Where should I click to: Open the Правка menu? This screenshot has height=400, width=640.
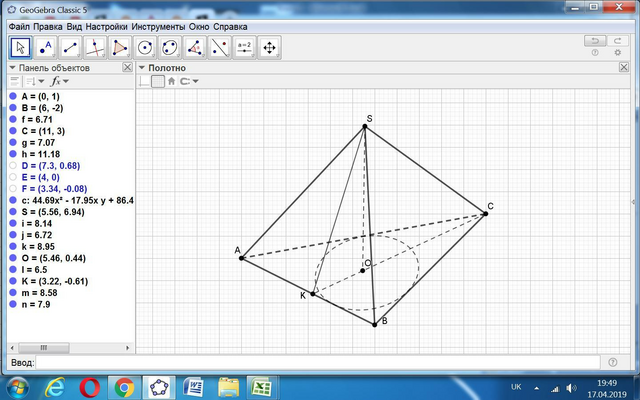pos(48,27)
